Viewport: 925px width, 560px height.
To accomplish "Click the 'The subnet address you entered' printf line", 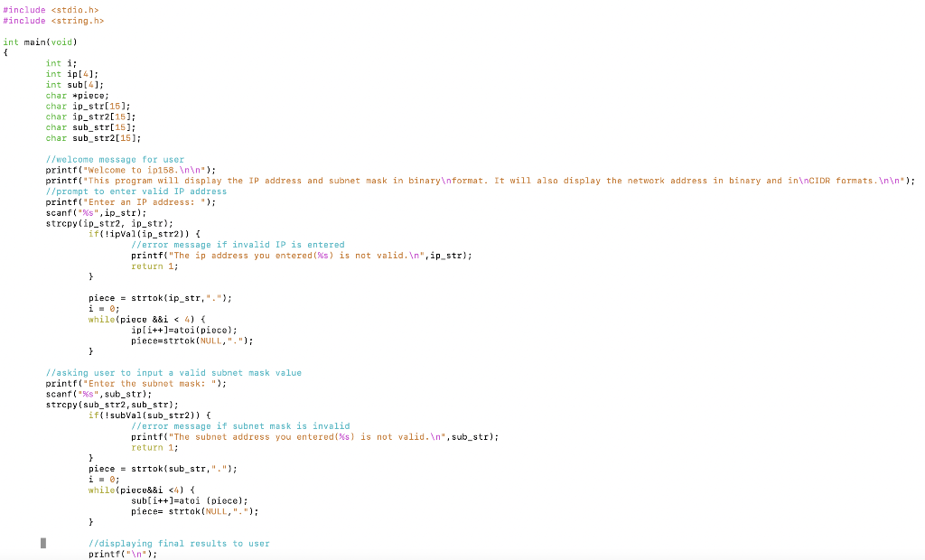I will coord(315,436).
